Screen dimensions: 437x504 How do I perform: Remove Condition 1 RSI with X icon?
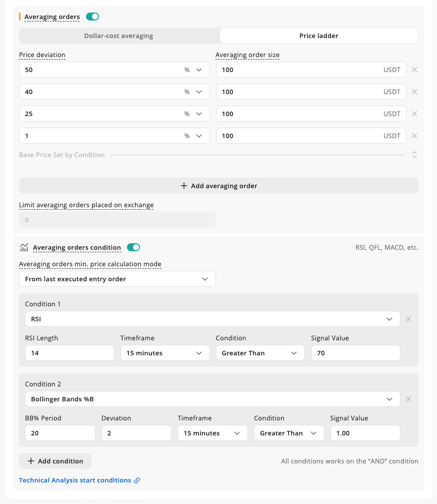(408, 319)
